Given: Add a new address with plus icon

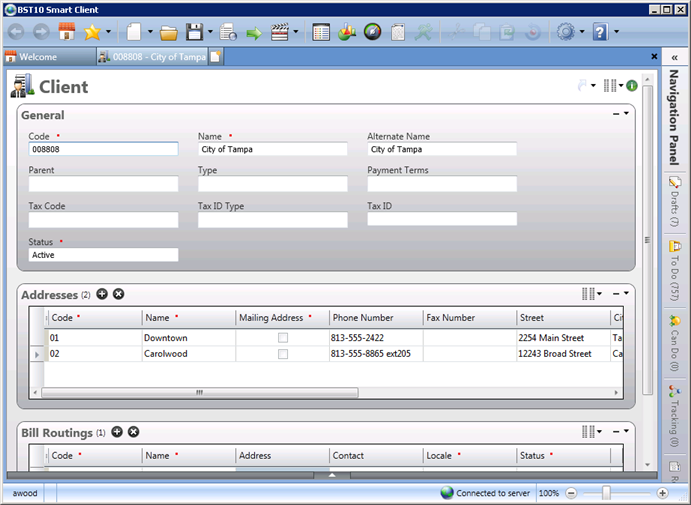Looking at the screenshot, I should click(x=102, y=294).
